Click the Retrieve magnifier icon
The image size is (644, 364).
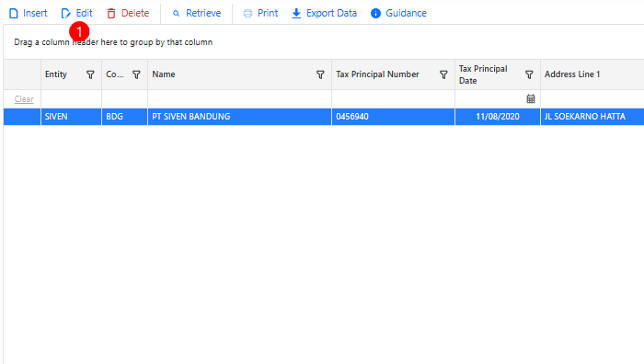[177, 14]
